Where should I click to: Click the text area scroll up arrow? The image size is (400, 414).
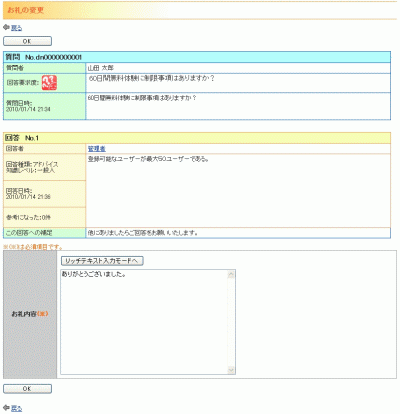pyautogui.click(x=231, y=275)
